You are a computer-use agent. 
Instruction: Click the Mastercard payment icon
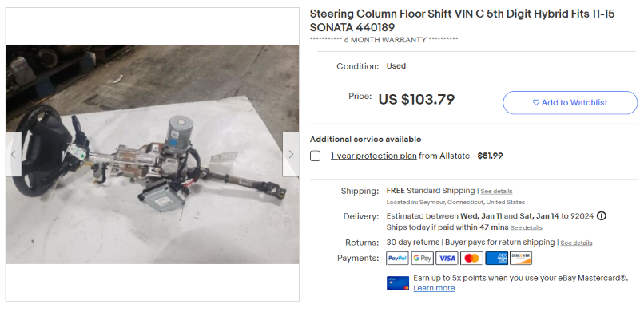pos(471,258)
